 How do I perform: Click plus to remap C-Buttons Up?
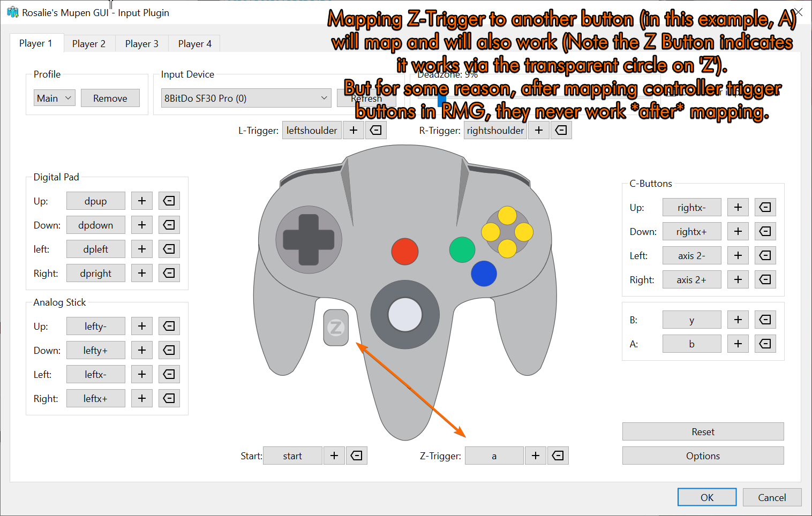coord(738,207)
